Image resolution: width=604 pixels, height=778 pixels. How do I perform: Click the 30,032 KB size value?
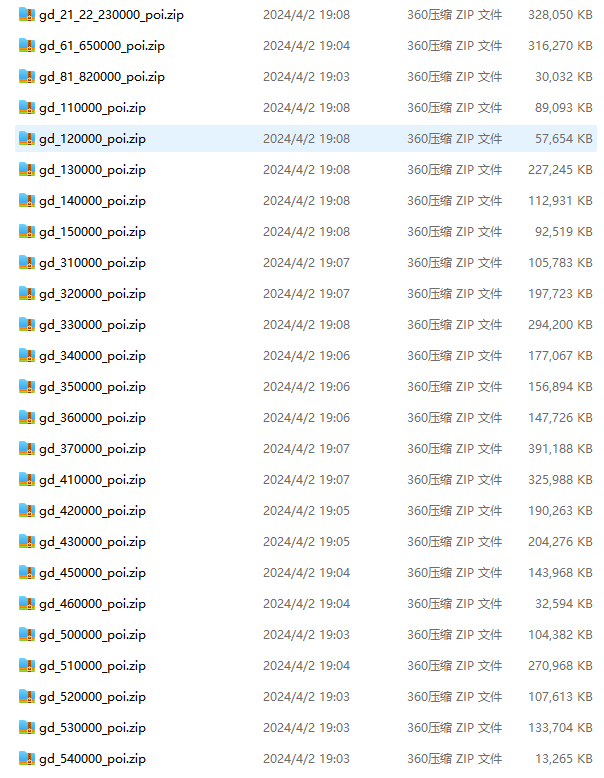pyautogui.click(x=564, y=77)
